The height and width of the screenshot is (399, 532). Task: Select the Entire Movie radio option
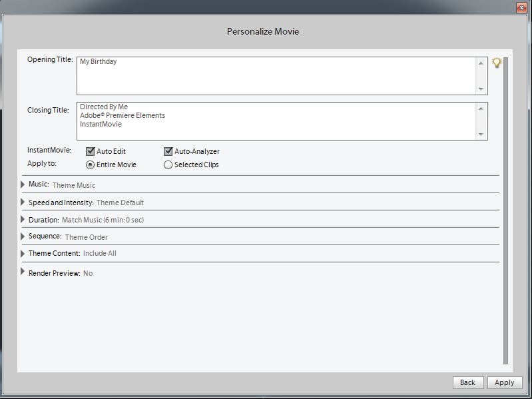[90, 165]
